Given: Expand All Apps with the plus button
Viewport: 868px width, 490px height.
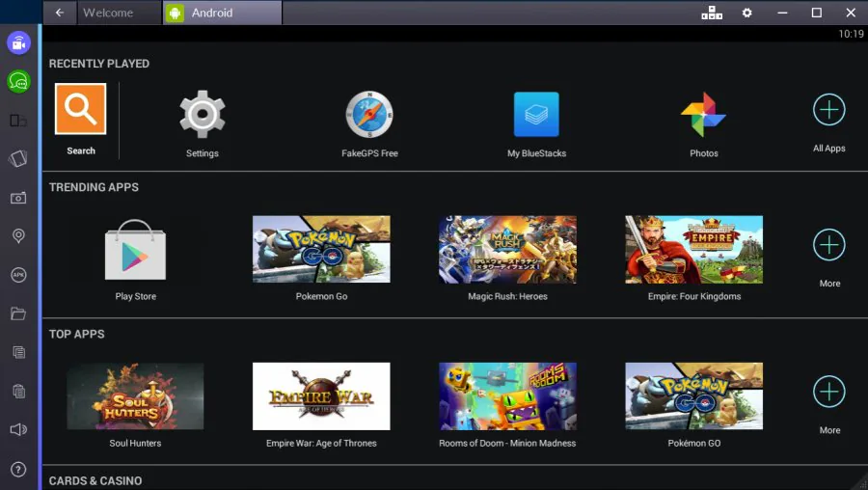Looking at the screenshot, I should pyautogui.click(x=828, y=110).
